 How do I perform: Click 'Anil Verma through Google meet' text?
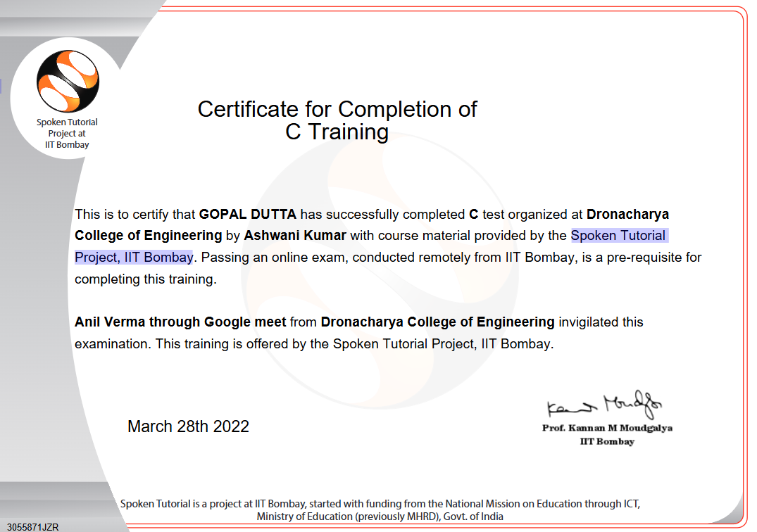[180, 322]
